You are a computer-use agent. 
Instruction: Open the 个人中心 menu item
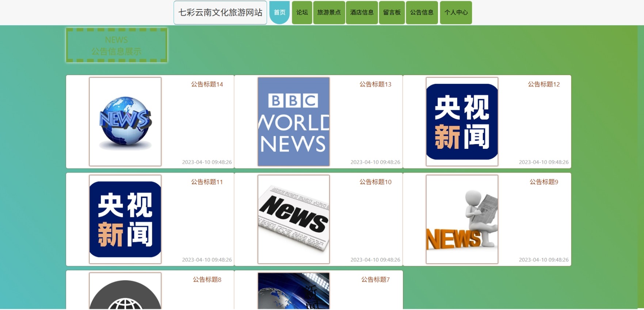pos(456,12)
